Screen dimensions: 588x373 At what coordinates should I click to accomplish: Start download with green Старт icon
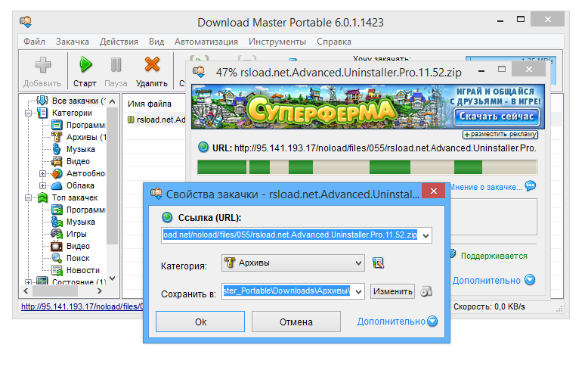pos(85,64)
